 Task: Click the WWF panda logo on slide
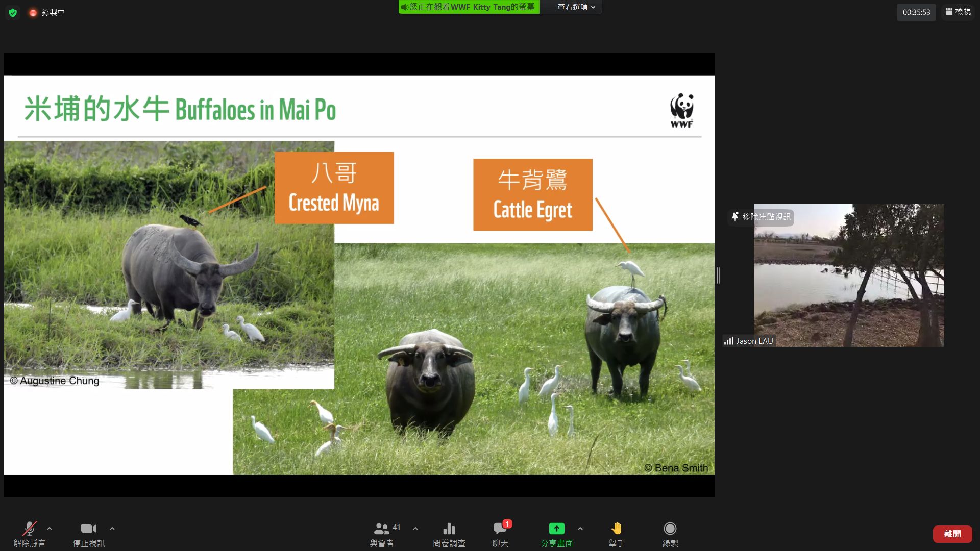(682, 110)
